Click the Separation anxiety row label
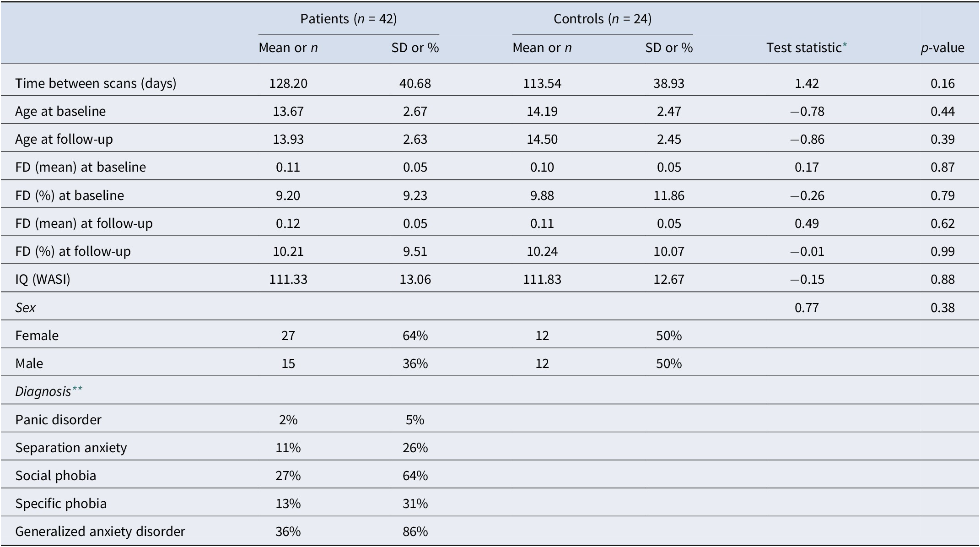 pyautogui.click(x=71, y=447)
